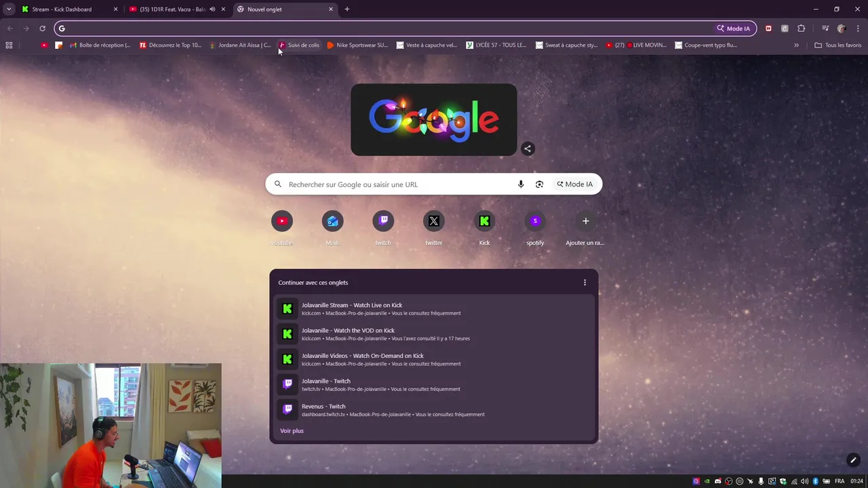Click the grey C extension icon
868x488 pixels.
click(785, 28)
